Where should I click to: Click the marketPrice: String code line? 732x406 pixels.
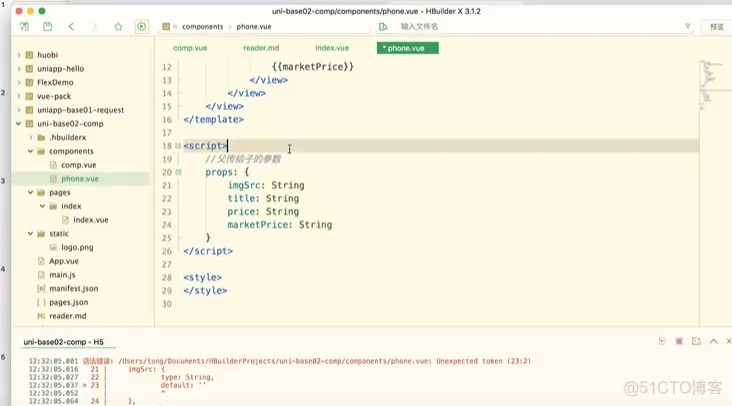[280, 225]
